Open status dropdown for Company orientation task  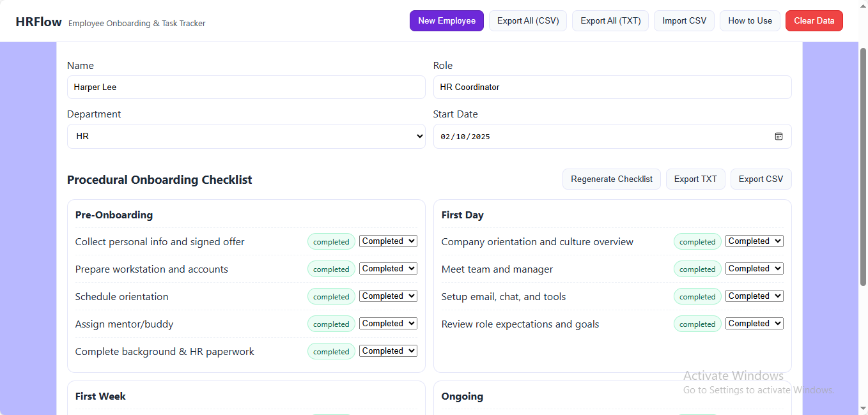[x=754, y=241]
